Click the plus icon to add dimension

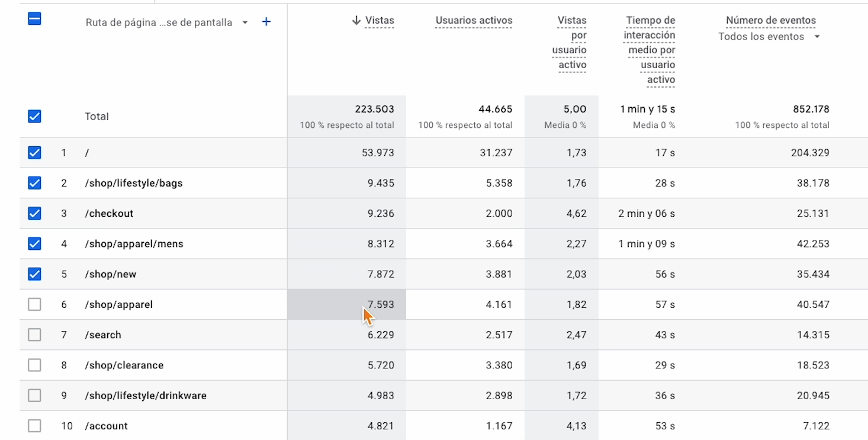click(x=266, y=22)
